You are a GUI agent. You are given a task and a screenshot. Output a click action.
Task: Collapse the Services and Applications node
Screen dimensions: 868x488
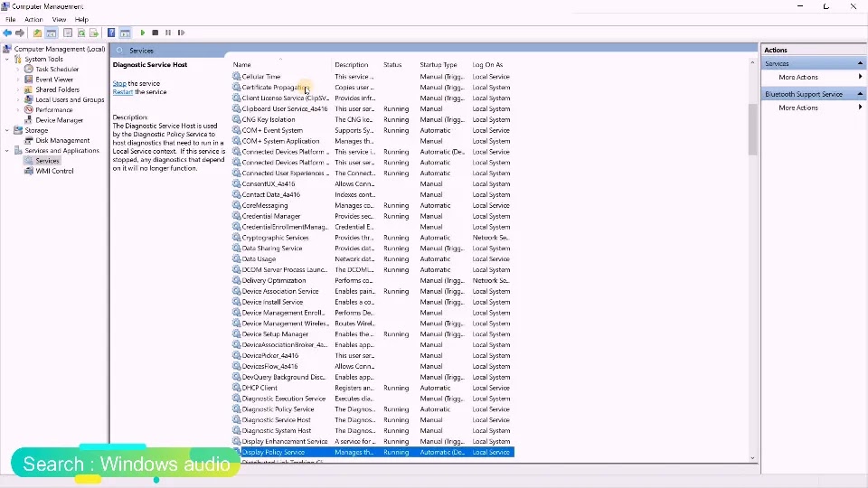click(x=7, y=151)
